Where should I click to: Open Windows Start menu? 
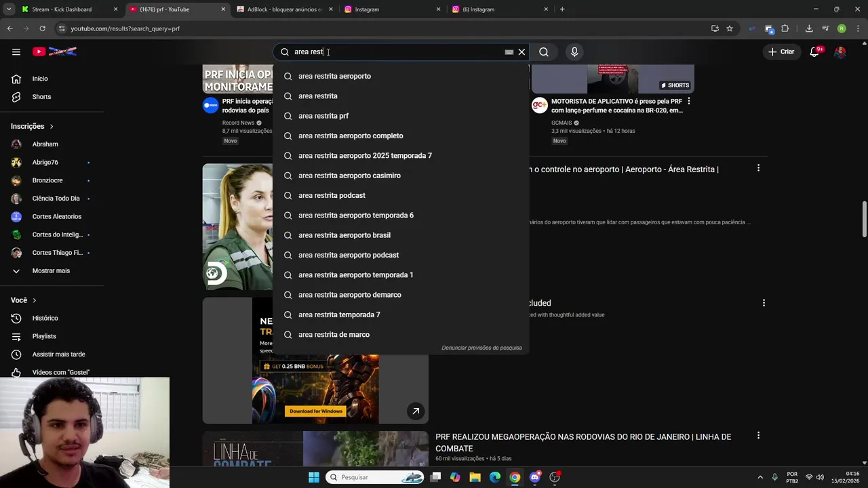(x=314, y=477)
